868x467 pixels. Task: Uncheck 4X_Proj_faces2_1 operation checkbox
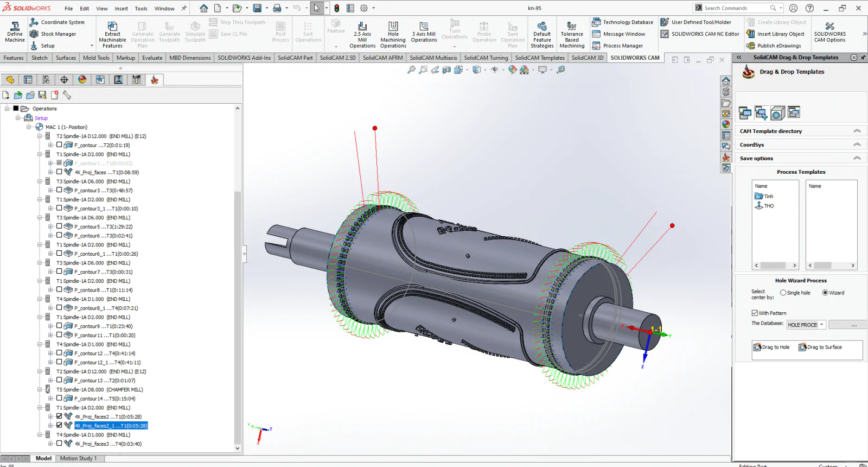point(59,425)
